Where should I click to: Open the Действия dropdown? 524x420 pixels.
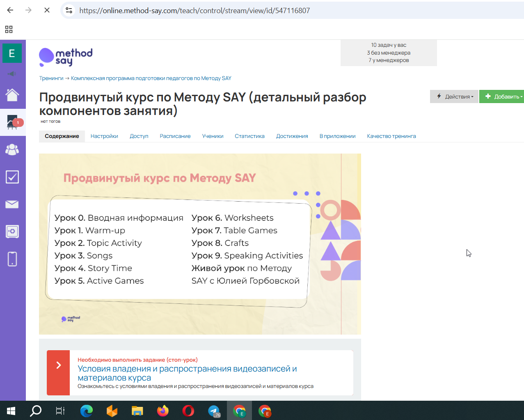(x=454, y=96)
